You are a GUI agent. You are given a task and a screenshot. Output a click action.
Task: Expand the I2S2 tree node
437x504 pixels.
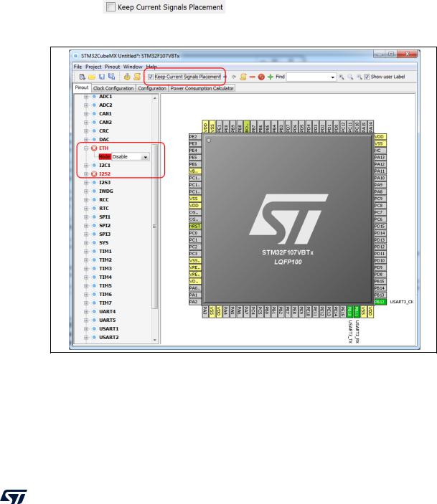pos(86,174)
